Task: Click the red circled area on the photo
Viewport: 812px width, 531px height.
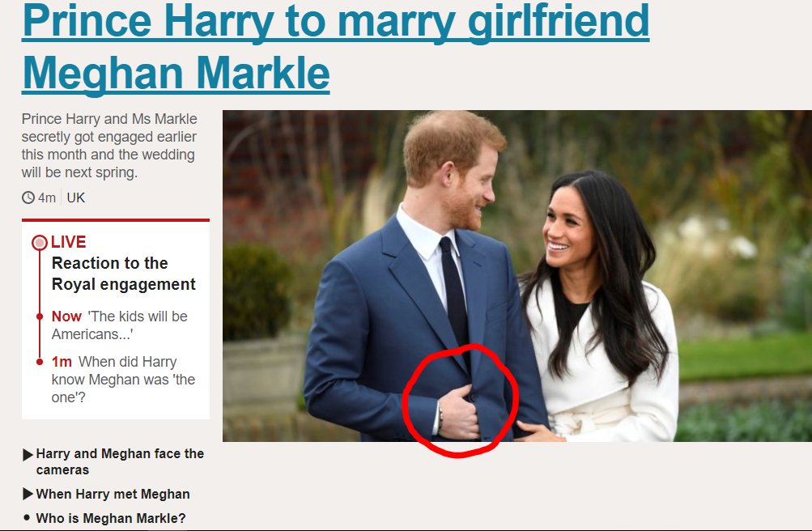Action: coord(460,401)
